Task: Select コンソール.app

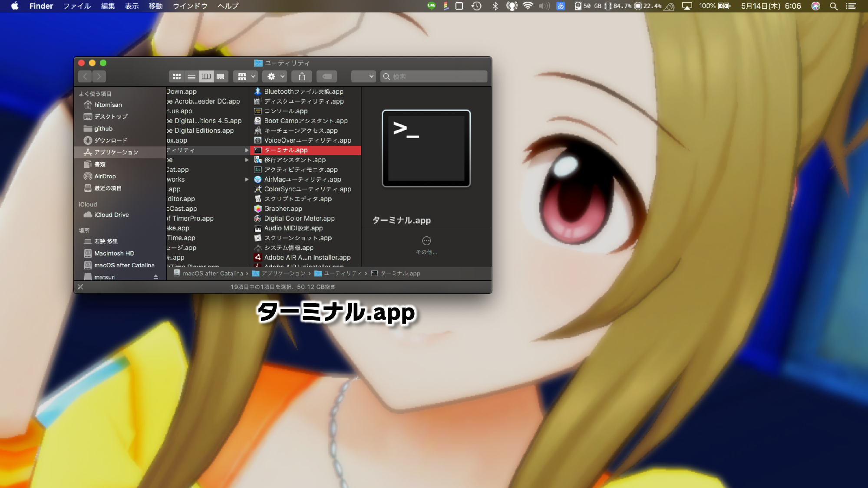Action: 306,111
